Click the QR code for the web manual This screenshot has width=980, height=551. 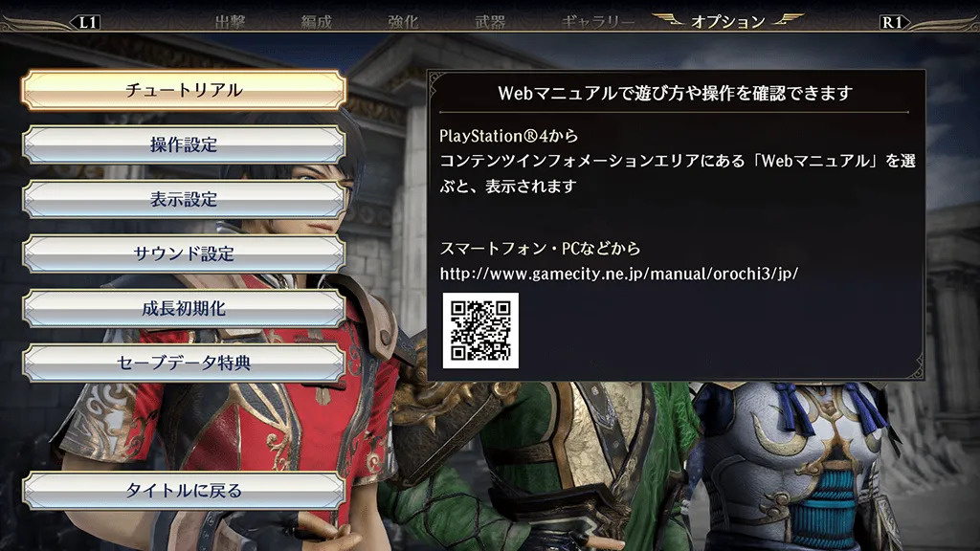[x=480, y=330]
